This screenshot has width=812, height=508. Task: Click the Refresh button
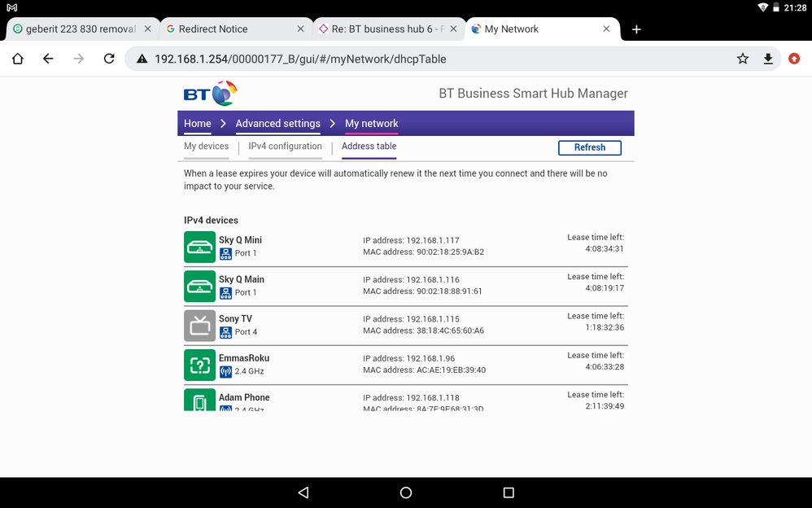[589, 147]
